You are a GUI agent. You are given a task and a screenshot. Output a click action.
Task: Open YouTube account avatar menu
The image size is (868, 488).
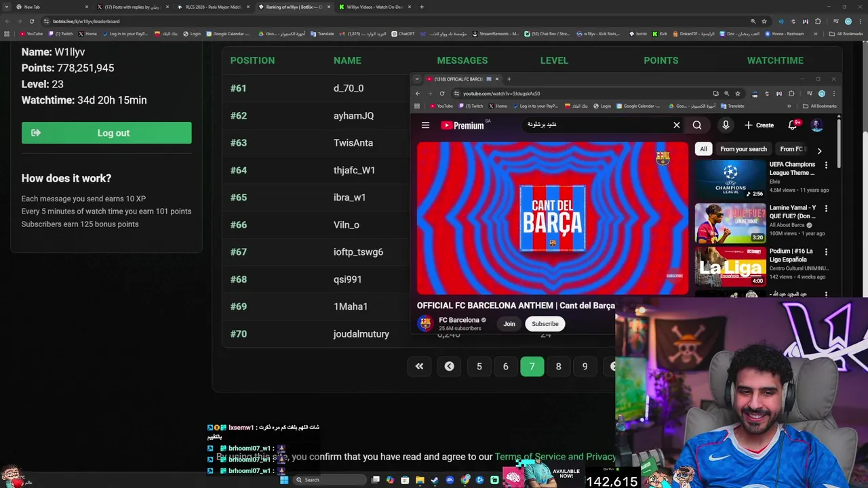816,125
